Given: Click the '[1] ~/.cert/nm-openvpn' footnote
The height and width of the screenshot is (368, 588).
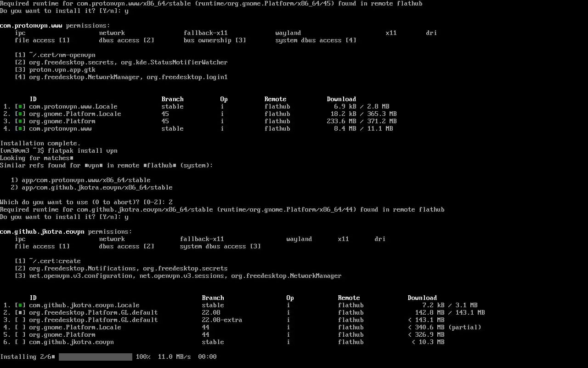Looking at the screenshot, I should click(55, 55).
